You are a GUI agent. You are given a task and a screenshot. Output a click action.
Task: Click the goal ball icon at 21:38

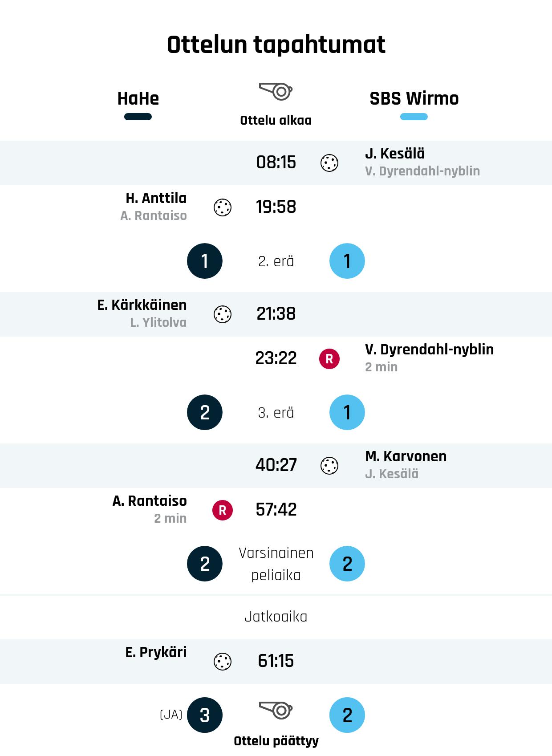point(223,314)
